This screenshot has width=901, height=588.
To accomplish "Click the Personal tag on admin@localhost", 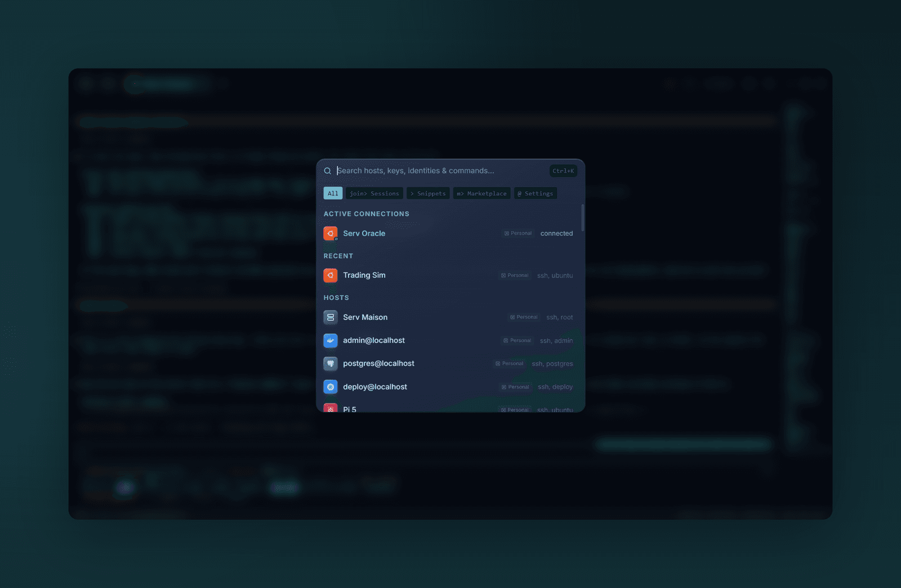I will tap(518, 340).
